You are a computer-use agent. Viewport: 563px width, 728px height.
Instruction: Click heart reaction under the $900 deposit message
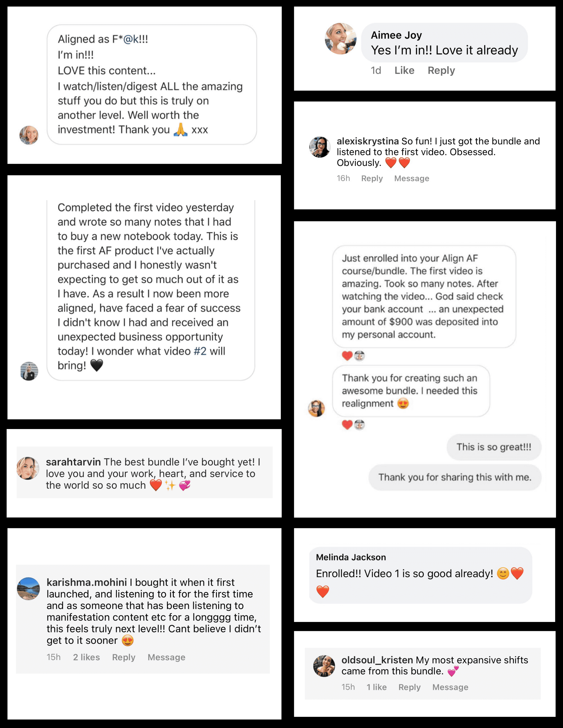click(x=347, y=356)
